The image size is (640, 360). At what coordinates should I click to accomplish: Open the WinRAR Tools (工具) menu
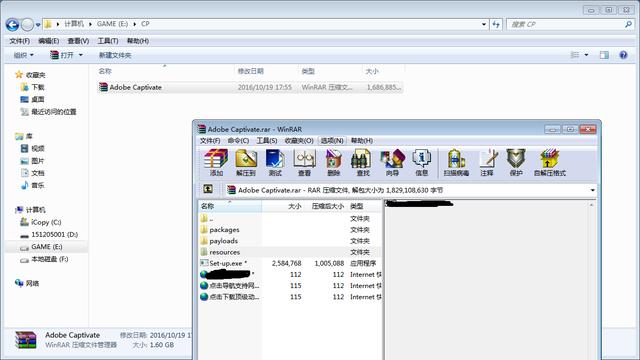pyautogui.click(x=267, y=140)
